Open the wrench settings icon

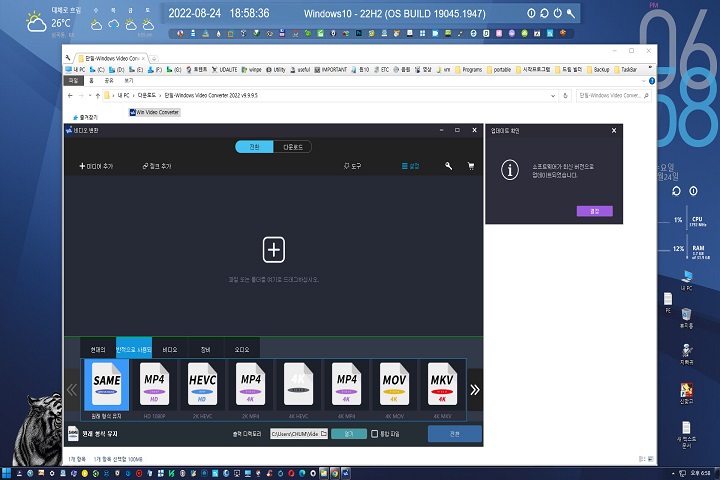tap(449, 166)
